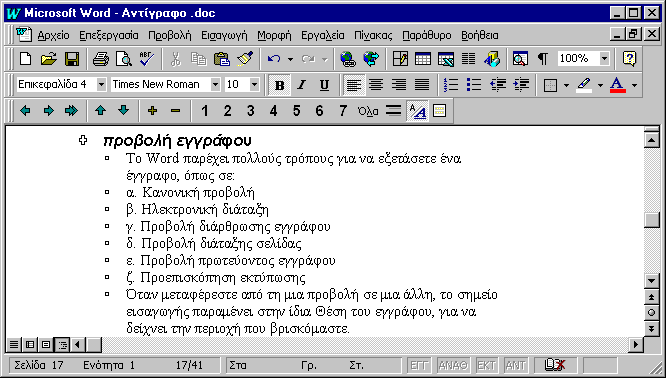Toggle underline formatting
The width and height of the screenshot is (666, 378).
pos(325,85)
